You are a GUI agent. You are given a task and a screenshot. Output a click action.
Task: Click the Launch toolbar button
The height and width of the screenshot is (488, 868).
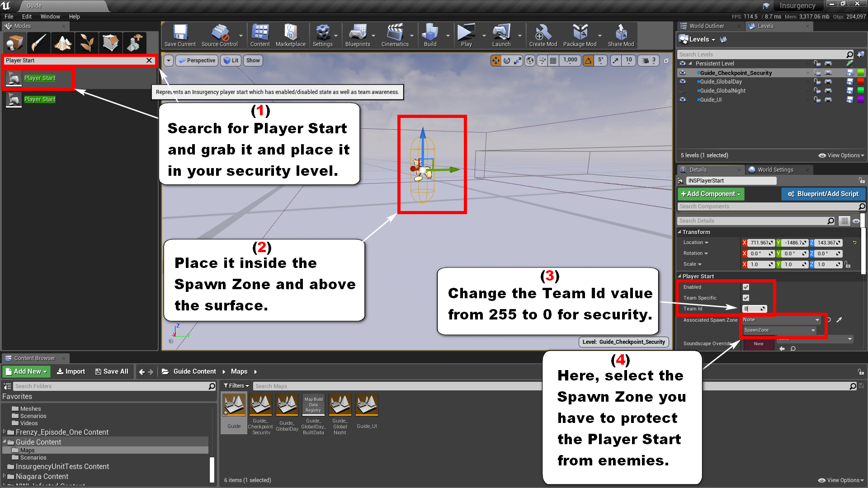(x=501, y=35)
